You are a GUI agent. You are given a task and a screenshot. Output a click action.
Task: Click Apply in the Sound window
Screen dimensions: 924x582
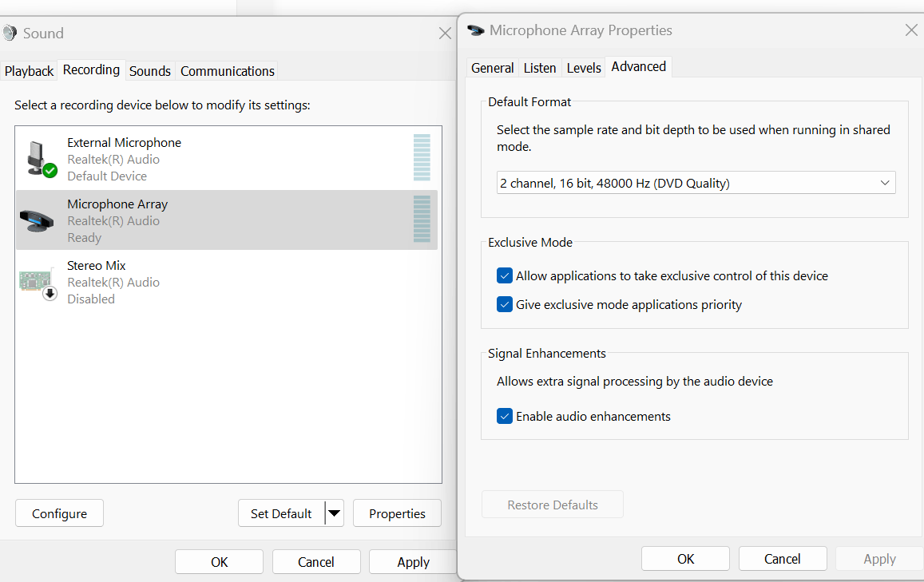point(413,562)
